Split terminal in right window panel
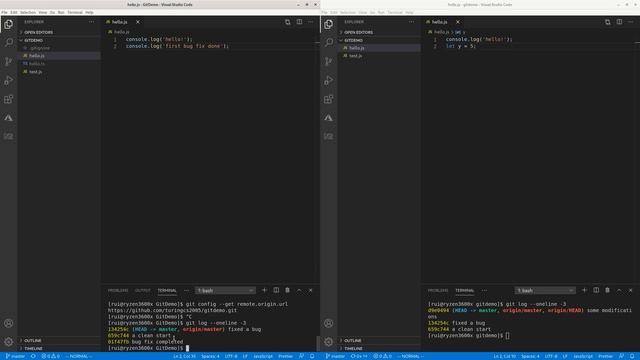Image resolution: width=640 pixels, height=360 pixels. click(596, 290)
